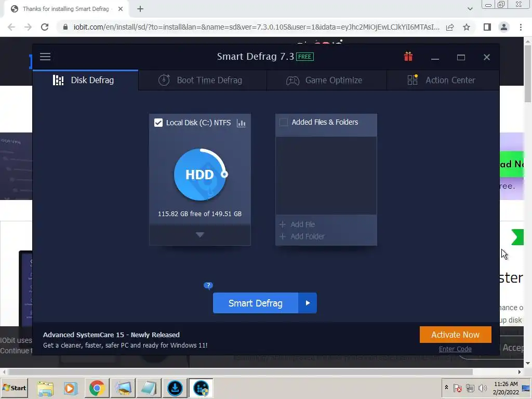Close the 'Thanks for installing Smart Defrag' tab

click(120, 9)
